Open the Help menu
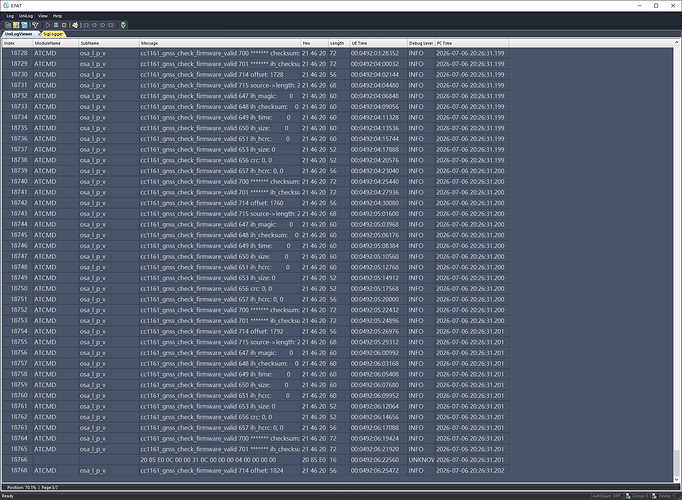The width and height of the screenshot is (682, 500). (57, 16)
